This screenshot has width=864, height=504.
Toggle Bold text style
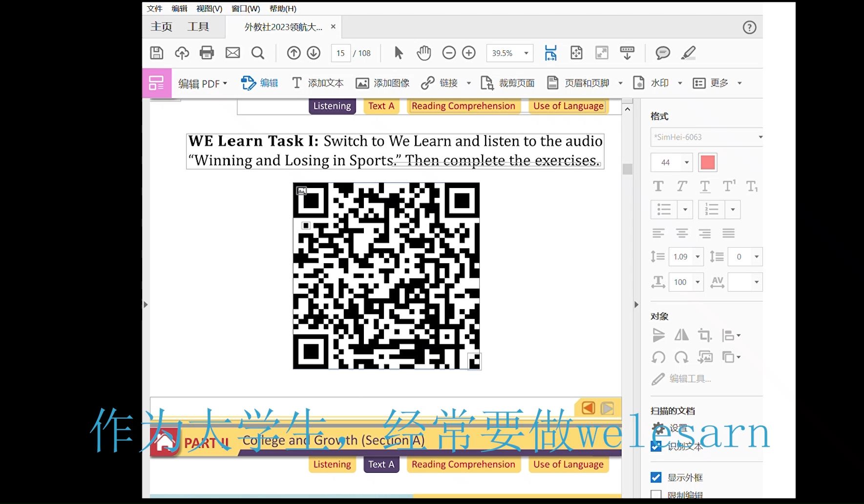[x=658, y=186]
